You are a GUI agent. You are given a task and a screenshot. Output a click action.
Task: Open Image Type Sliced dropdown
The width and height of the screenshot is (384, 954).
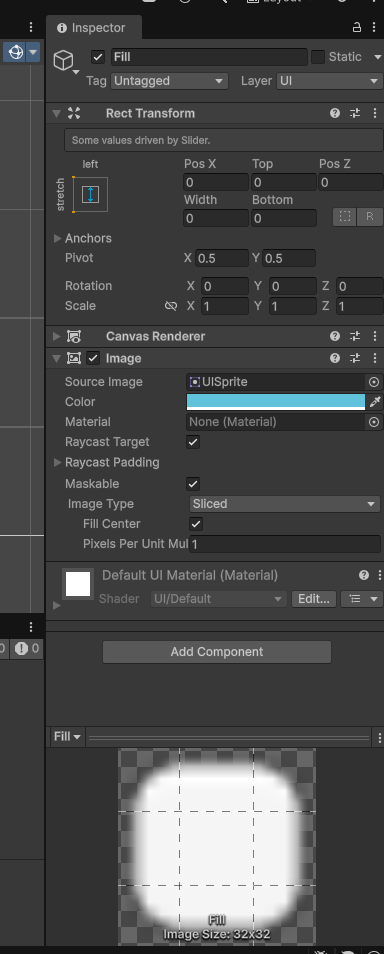point(285,504)
